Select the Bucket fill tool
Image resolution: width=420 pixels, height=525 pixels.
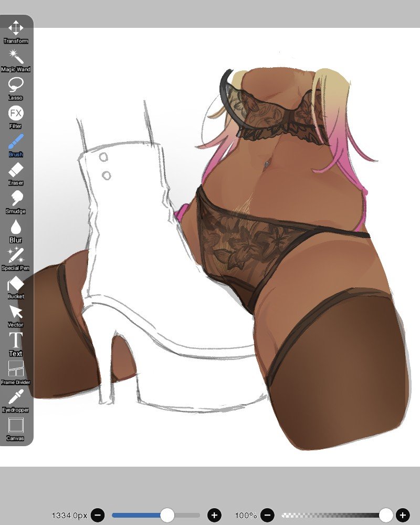[x=16, y=287]
